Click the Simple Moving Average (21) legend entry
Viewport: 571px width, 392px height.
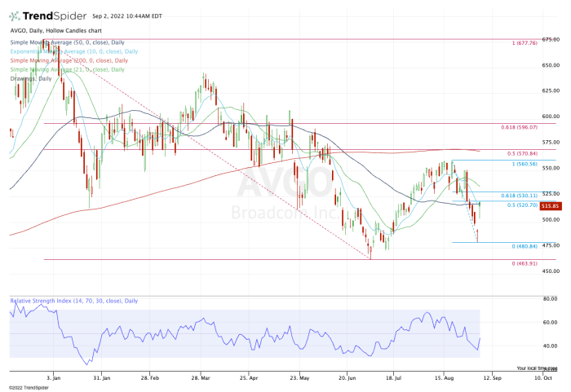pyautogui.click(x=68, y=69)
